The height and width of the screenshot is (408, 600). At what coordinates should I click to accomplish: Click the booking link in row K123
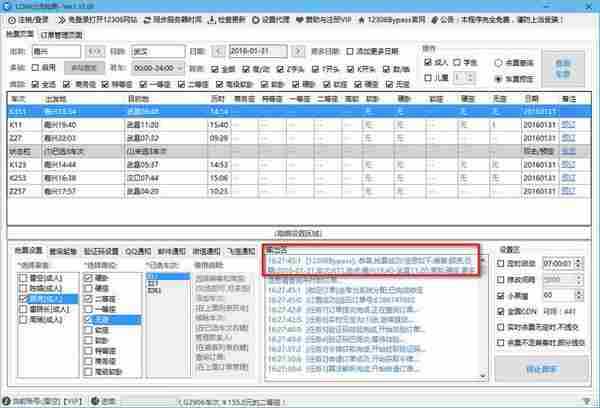(x=568, y=165)
